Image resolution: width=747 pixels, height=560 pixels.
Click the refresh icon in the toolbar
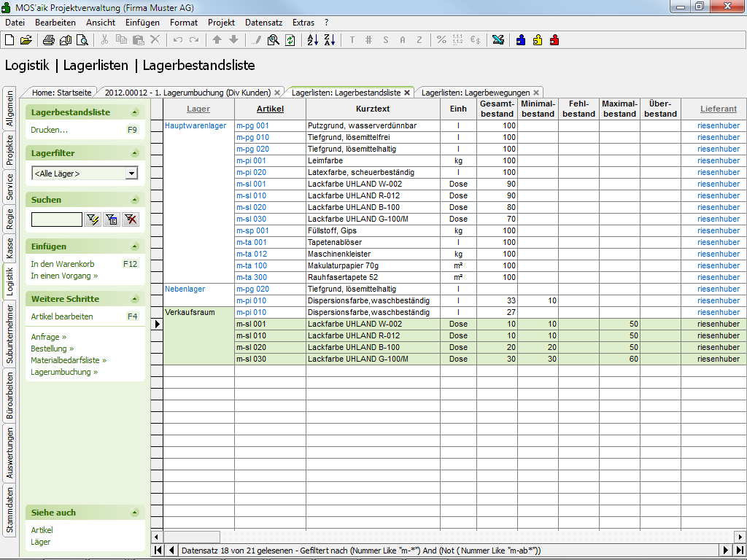(x=290, y=40)
